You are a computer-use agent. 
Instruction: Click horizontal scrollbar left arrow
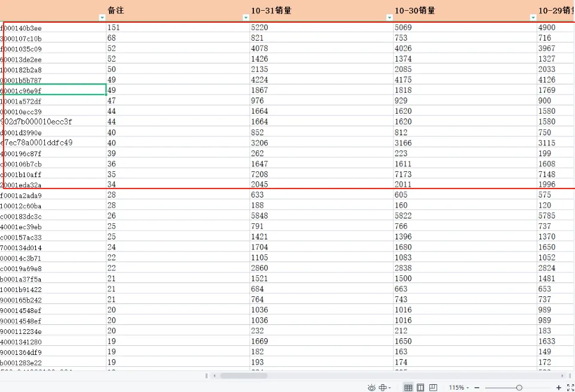pyautogui.click(x=214, y=375)
